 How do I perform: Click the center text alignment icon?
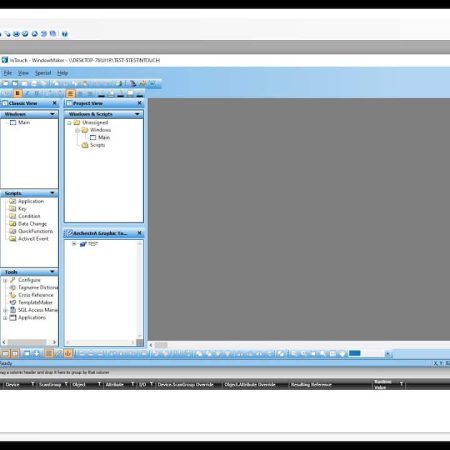(x=80, y=94)
